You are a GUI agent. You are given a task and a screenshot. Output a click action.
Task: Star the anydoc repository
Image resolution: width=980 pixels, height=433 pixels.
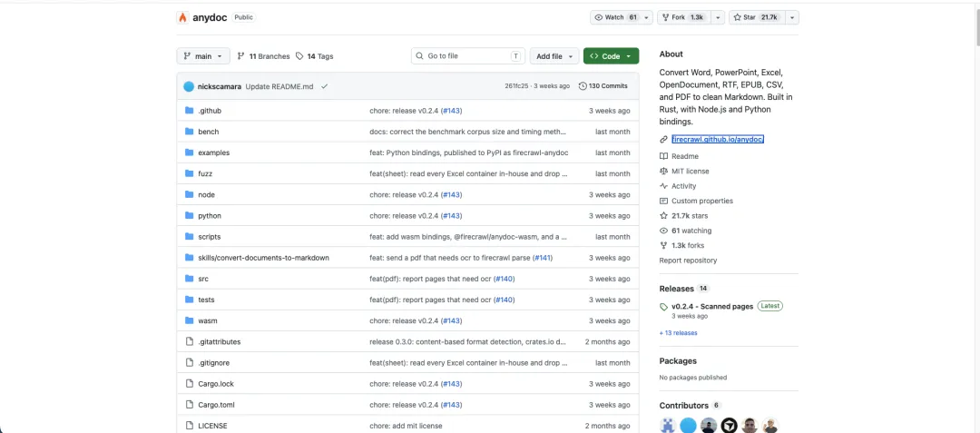click(x=757, y=17)
